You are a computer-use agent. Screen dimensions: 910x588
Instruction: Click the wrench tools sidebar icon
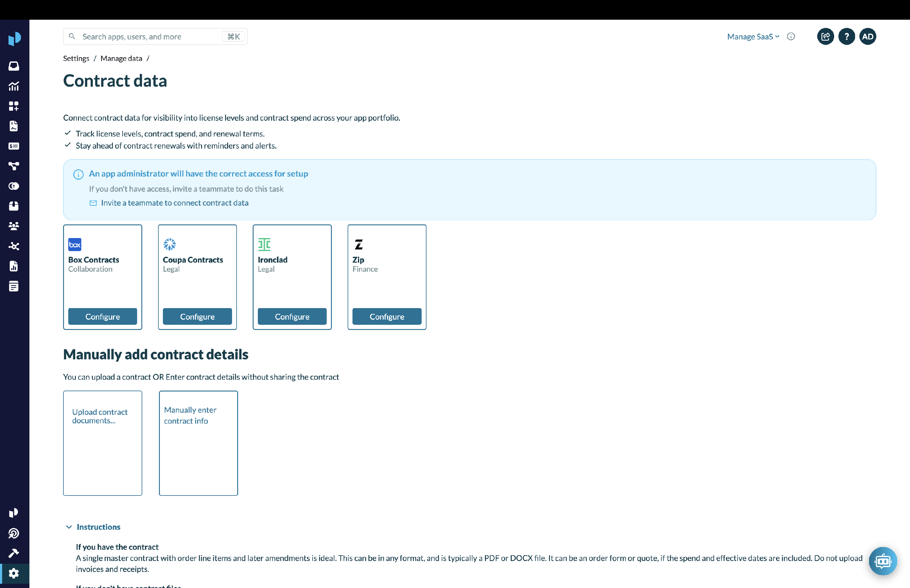[14, 553]
